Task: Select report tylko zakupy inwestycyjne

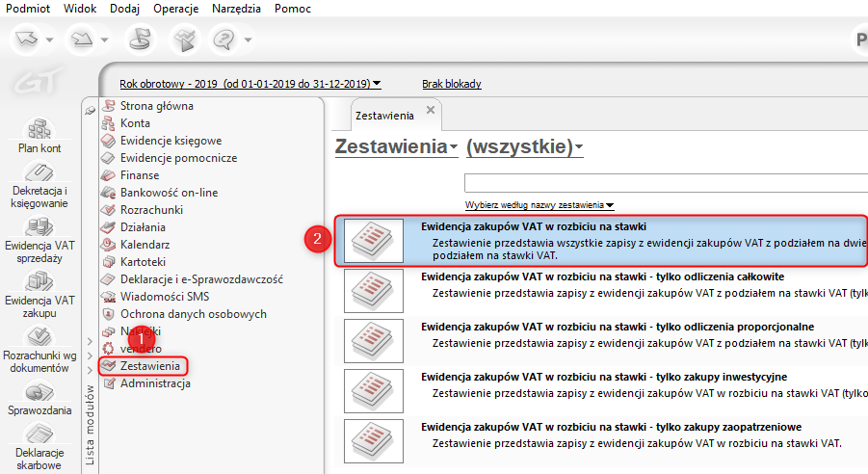Action: coord(601,391)
